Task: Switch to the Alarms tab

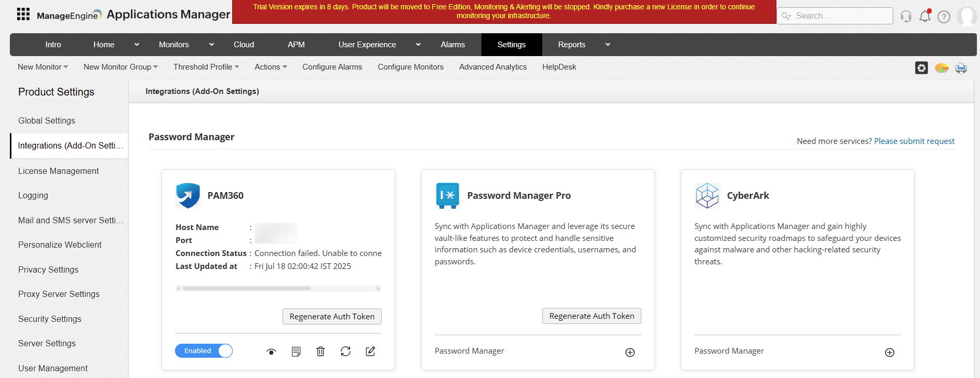Action: [452, 45]
